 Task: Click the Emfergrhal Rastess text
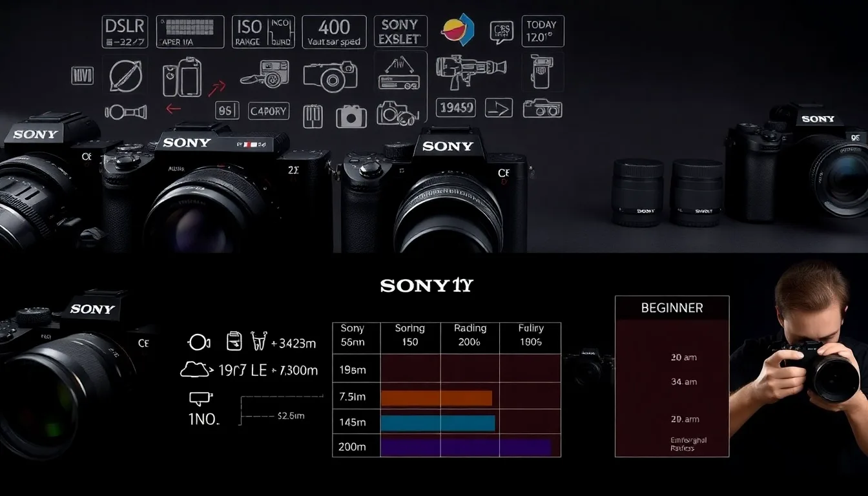click(688, 444)
